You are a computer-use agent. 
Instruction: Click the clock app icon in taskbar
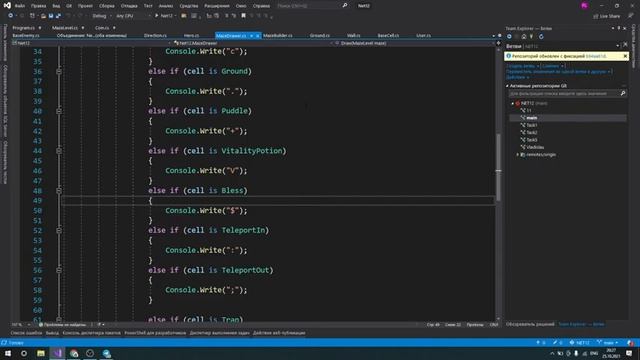point(90,353)
